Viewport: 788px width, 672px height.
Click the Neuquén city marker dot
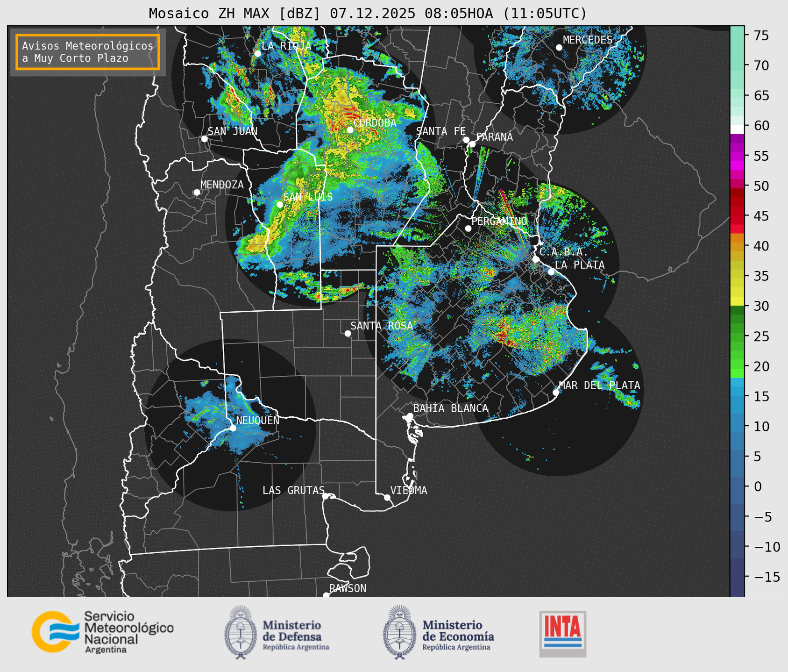tap(233, 428)
